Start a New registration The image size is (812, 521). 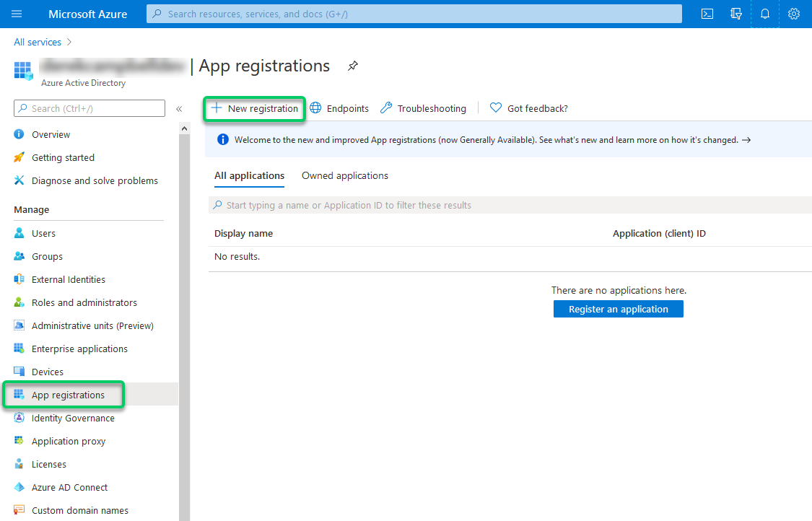[254, 108]
